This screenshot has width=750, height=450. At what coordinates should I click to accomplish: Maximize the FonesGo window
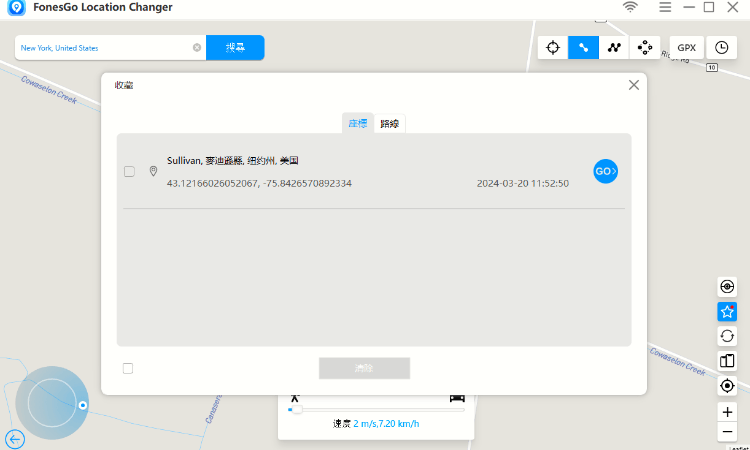tap(709, 7)
